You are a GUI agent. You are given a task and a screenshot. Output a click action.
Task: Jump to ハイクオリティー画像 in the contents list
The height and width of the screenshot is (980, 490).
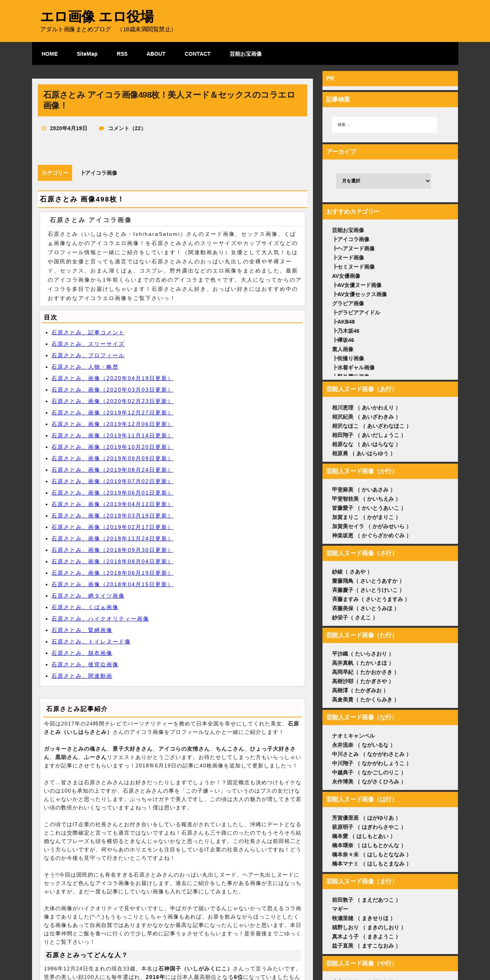click(100, 619)
